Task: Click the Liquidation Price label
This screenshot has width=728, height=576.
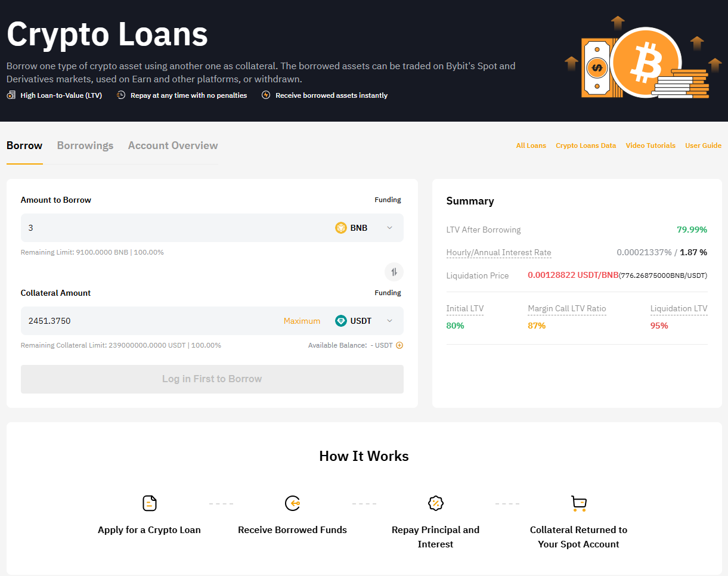Action: (x=478, y=275)
